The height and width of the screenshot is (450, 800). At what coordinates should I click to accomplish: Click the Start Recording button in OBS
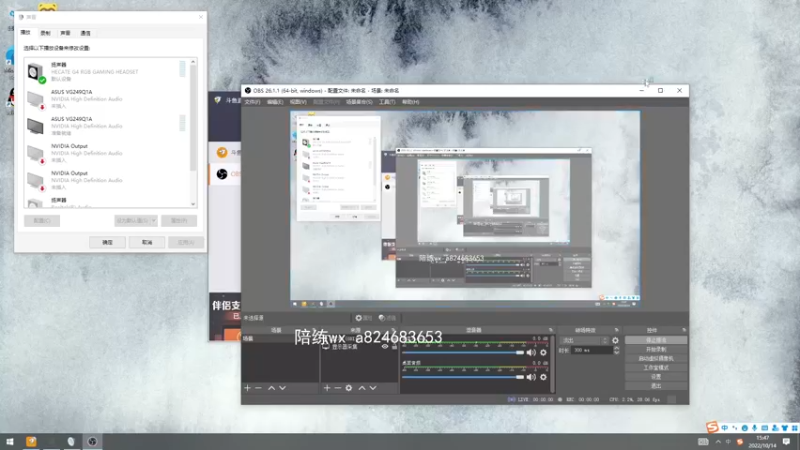[656, 349]
